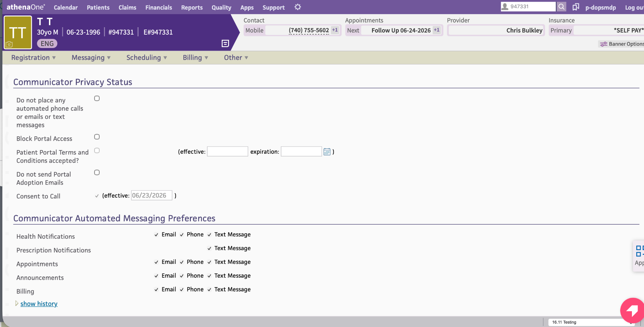Expand the +1 additional phone numbers
Viewport: 644px width, 327px height.
point(335,30)
